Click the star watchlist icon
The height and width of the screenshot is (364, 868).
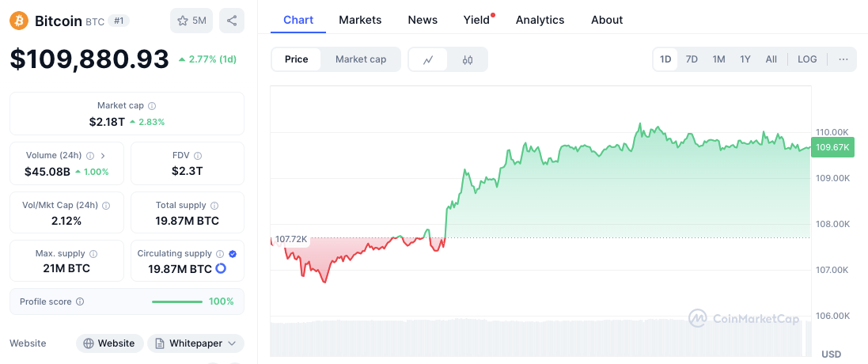click(x=183, y=21)
